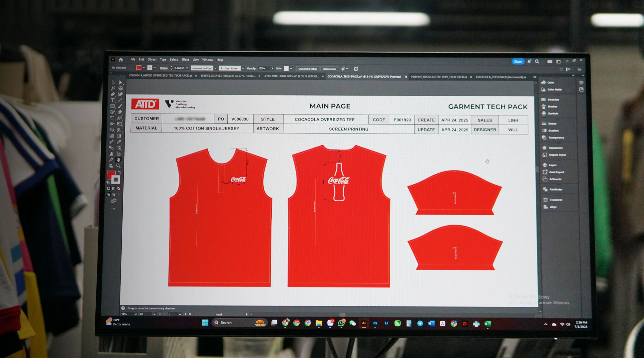Select the Rectangle tool
644x358 pixels.
tap(112, 106)
